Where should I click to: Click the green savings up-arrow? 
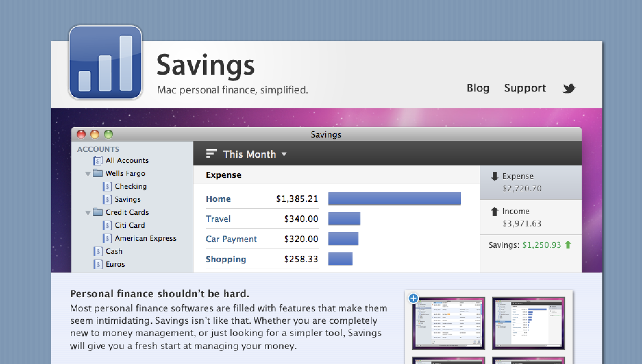tap(568, 245)
